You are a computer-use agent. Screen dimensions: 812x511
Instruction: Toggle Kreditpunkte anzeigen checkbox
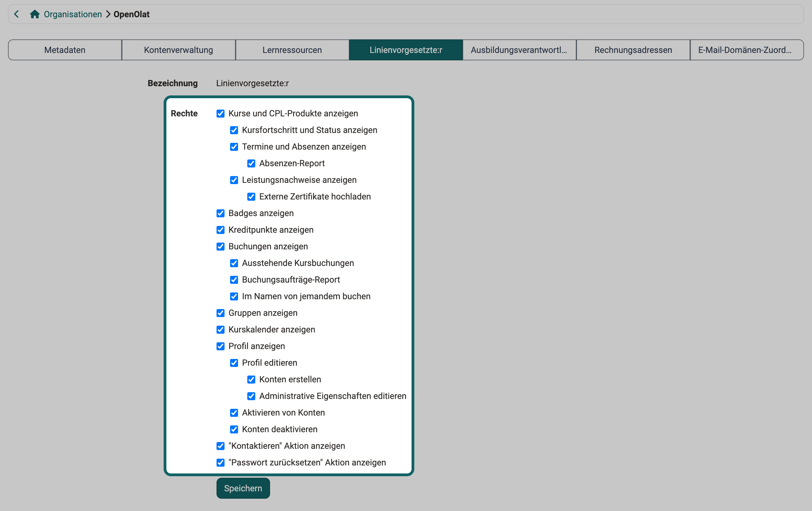pyautogui.click(x=221, y=230)
